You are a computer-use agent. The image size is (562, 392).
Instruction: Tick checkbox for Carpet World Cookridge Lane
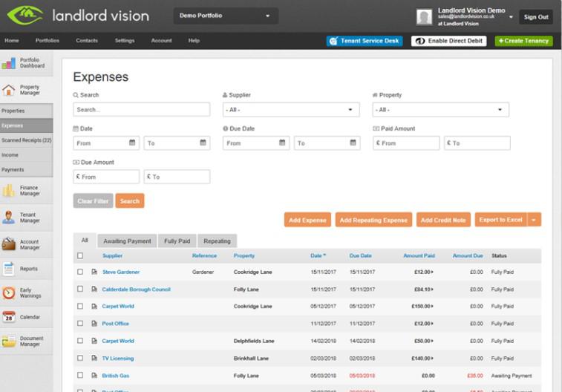tap(80, 307)
